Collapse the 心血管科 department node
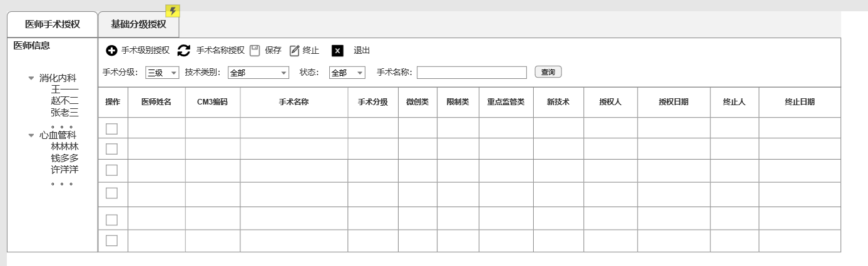The height and width of the screenshot is (266, 868). point(31,135)
